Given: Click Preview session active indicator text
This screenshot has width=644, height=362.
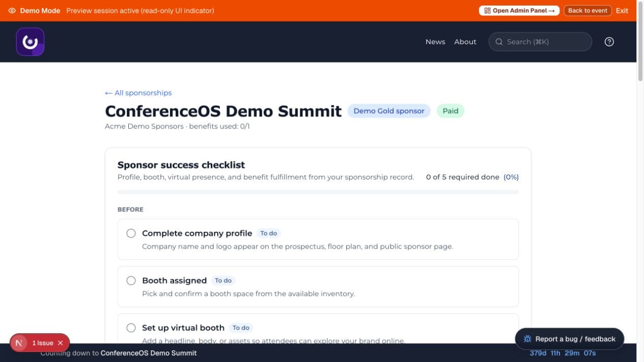Looking at the screenshot, I should tap(140, 11).
